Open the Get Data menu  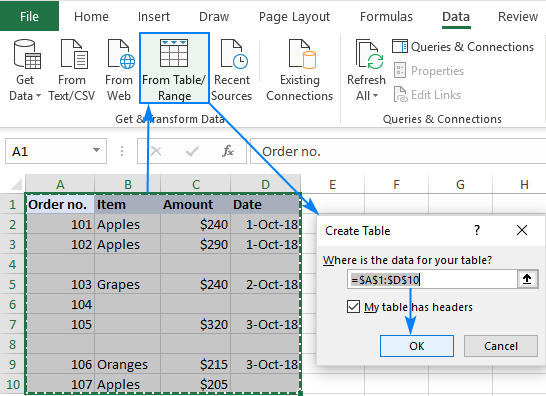(x=25, y=71)
